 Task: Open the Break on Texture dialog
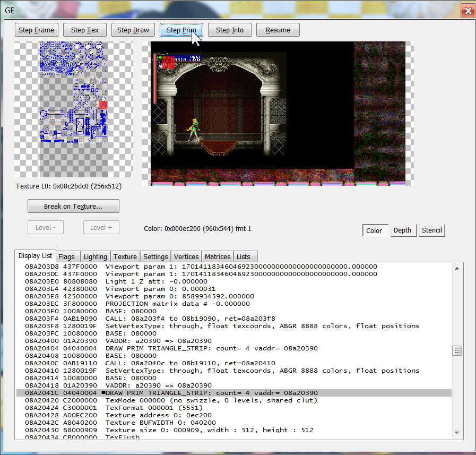click(73, 206)
